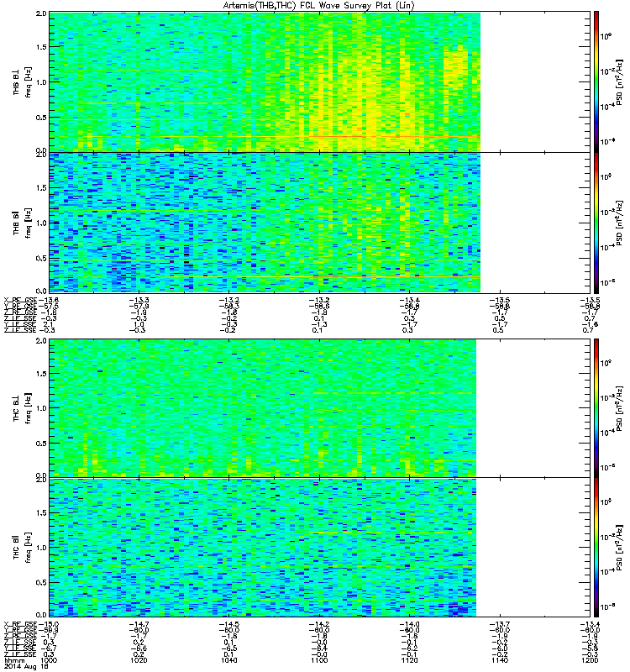The width and height of the screenshot is (630, 672).
Task: Click the 'hhmm' time axis label
Action: coord(13,660)
